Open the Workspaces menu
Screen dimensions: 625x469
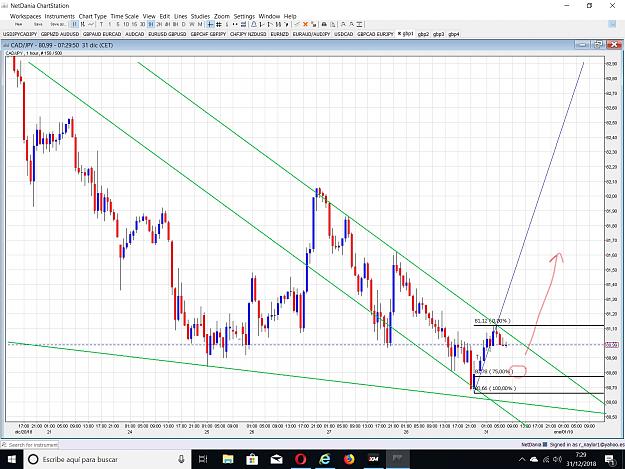pos(25,16)
